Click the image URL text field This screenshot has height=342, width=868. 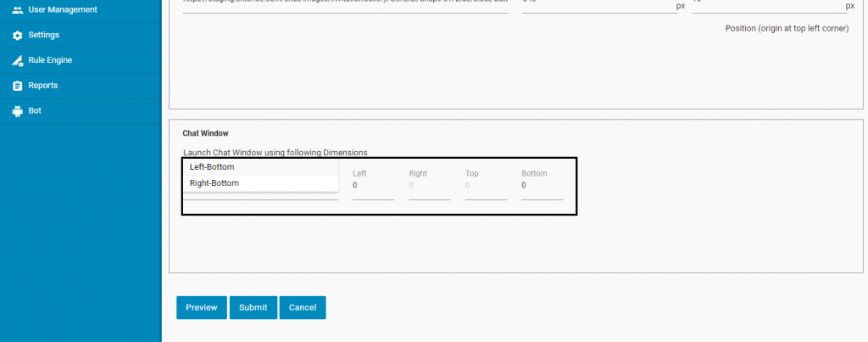pyautogui.click(x=345, y=6)
